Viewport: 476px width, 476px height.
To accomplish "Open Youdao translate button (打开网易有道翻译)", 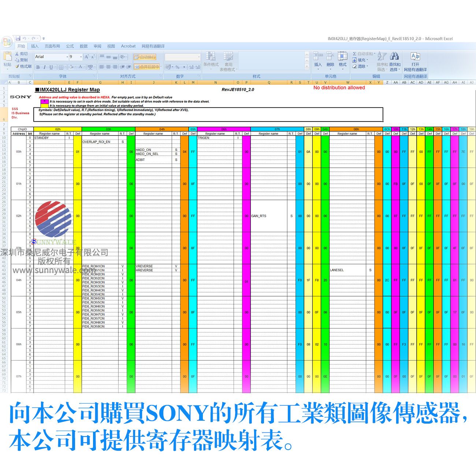I will [415, 62].
